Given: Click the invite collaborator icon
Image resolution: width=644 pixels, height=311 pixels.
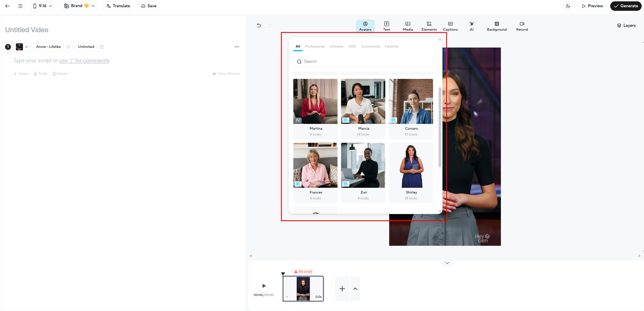Looking at the screenshot, I should [568, 6].
